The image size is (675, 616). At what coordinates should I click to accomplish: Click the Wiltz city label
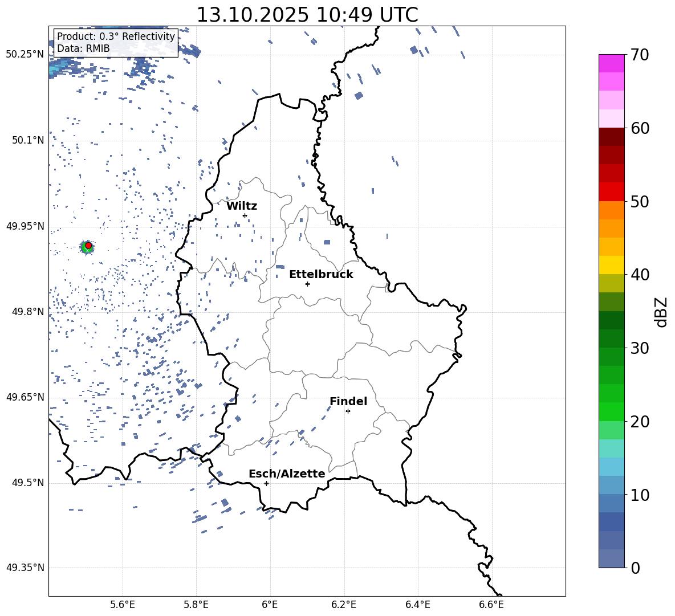(242, 206)
